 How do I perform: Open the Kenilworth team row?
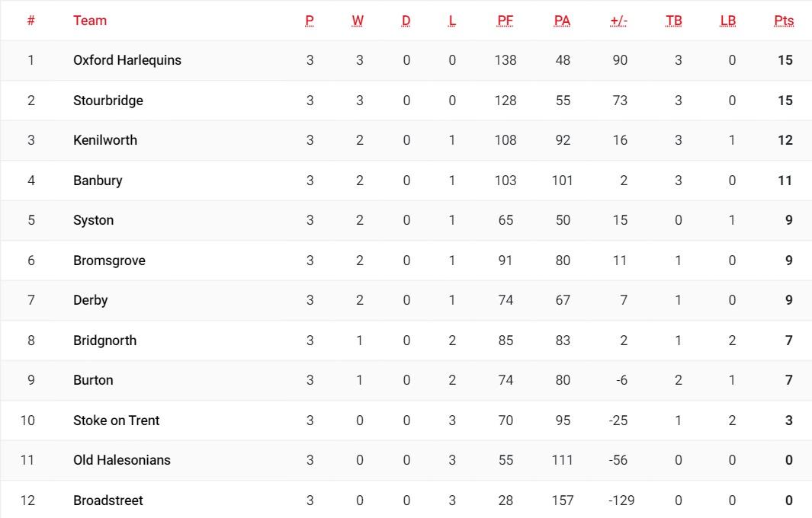tap(105, 140)
